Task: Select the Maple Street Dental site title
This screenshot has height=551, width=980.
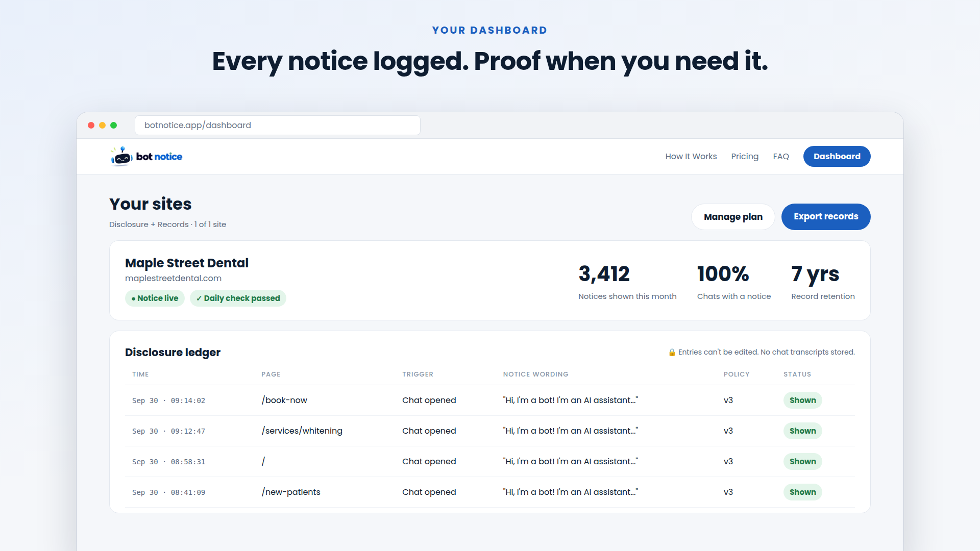Action: (x=187, y=263)
